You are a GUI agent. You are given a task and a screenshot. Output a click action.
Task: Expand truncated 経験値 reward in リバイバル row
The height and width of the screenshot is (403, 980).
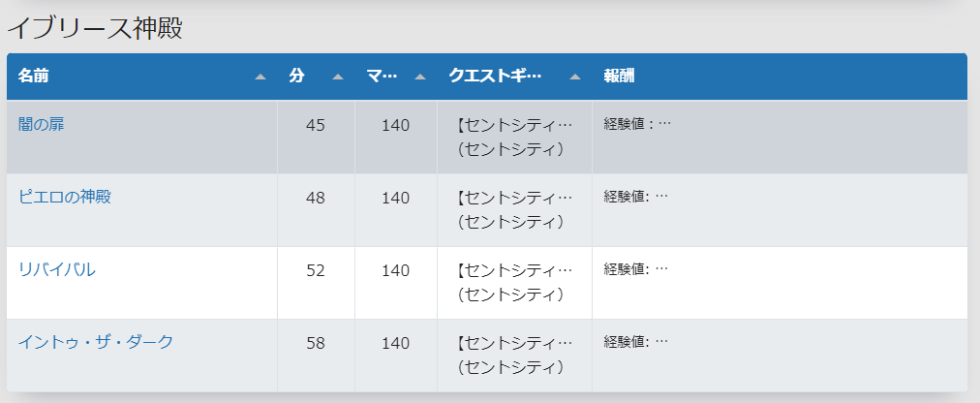click(x=635, y=268)
